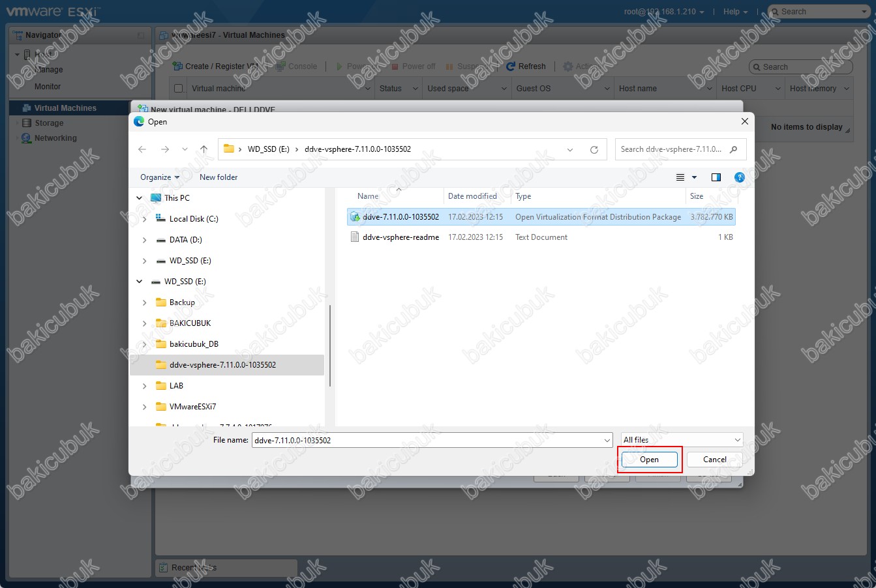Click Console in the ESXi toolbar
This screenshot has width=876, height=588.
coord(297,66)
